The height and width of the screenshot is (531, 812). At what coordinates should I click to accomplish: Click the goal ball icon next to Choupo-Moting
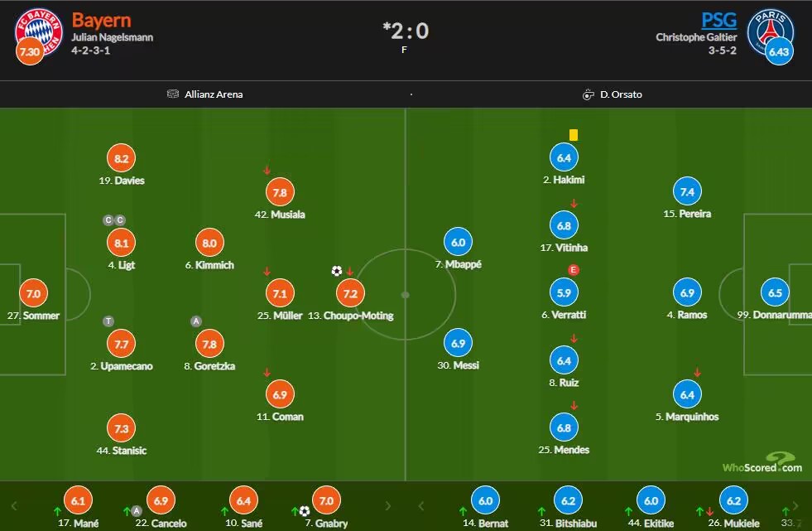click(x=337, y=271)
